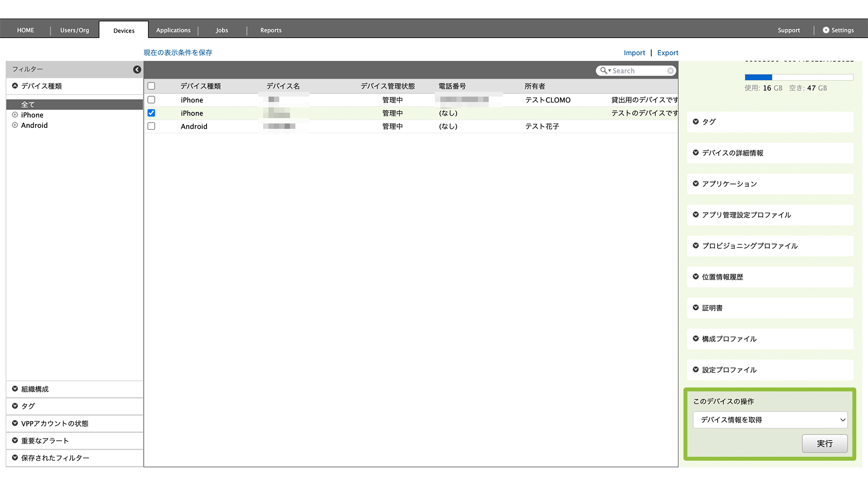This screenshot has width=868, height=488.
Task: Check the Android device row checkbox
Action: click(x=151, y=126)
